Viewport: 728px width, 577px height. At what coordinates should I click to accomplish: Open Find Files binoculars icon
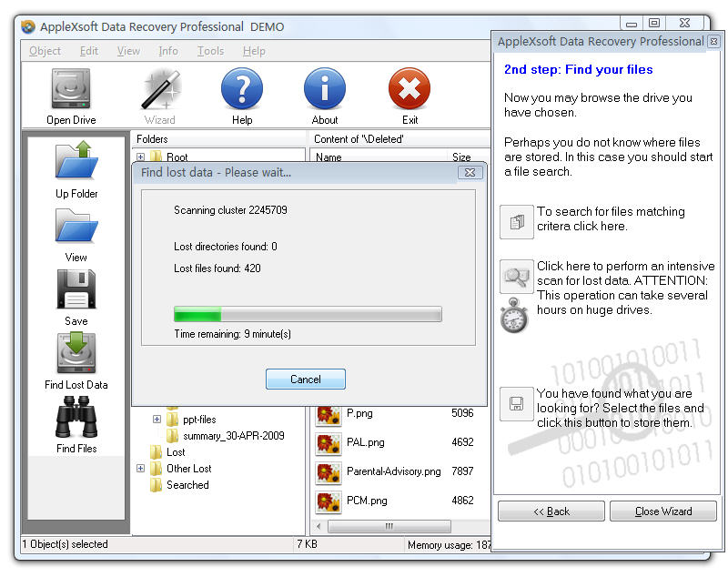coord(76,418)
